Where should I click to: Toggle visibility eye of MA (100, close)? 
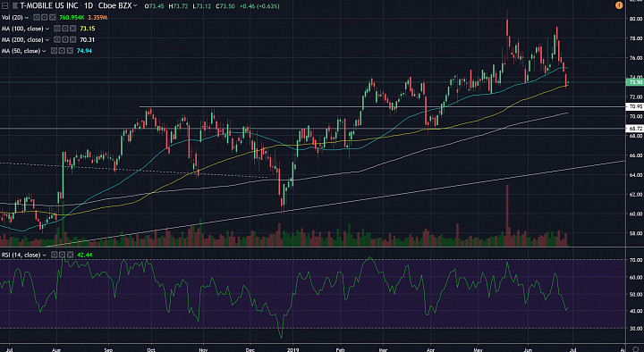(x=56, y=29)
